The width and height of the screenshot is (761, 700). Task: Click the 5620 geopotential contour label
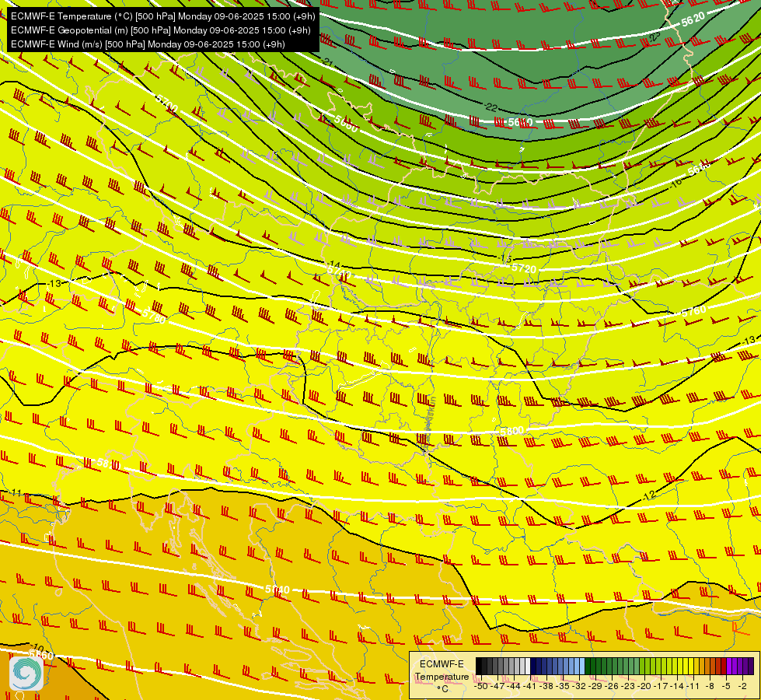[693, 19]
